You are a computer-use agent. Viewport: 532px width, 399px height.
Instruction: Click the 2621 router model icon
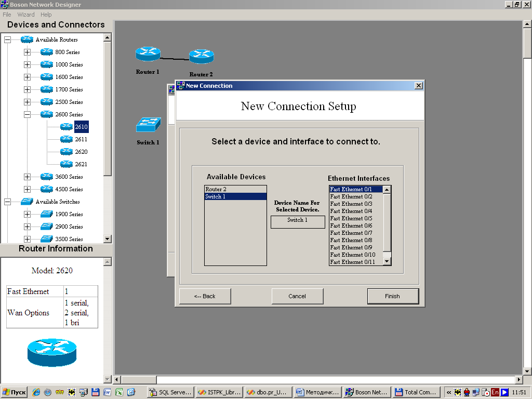[66, 164]
